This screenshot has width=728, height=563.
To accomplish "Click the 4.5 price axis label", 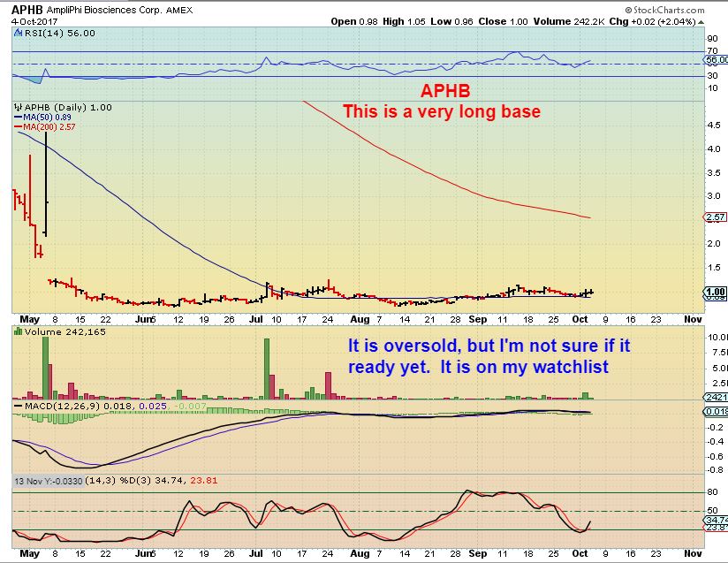I will pos(714,125).
